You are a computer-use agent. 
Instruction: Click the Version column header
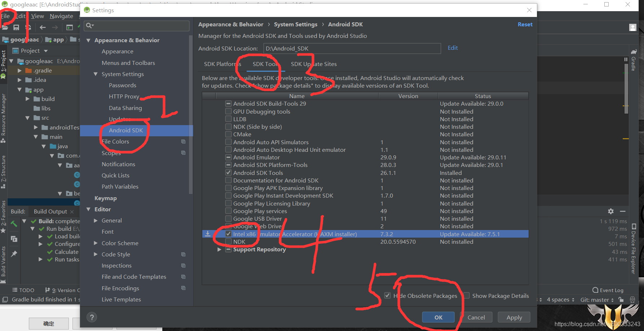(408, 96)
